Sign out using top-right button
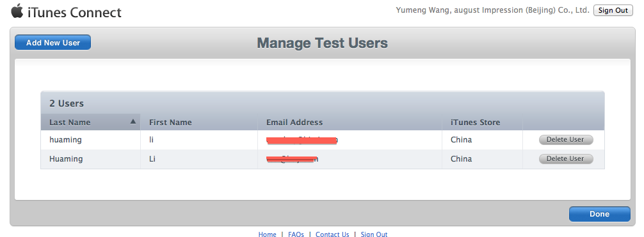The image size is (644, 237). pos(613,11)
